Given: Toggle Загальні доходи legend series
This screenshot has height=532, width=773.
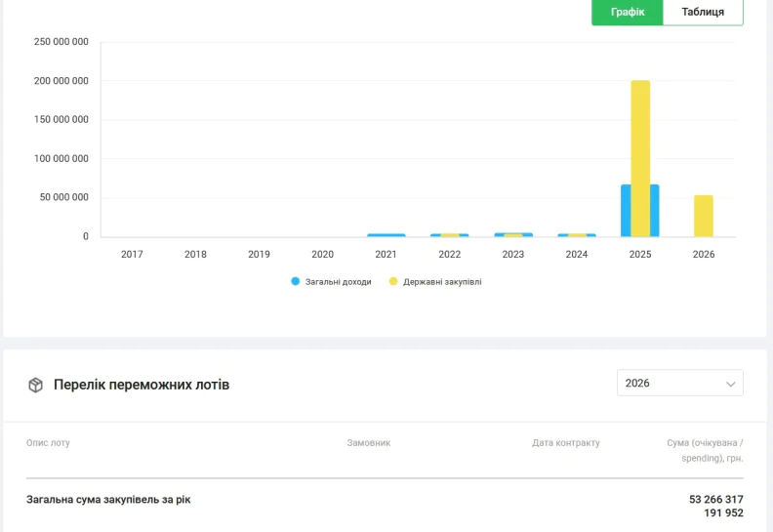Looking at the screenshot, I should pos(331,281).
